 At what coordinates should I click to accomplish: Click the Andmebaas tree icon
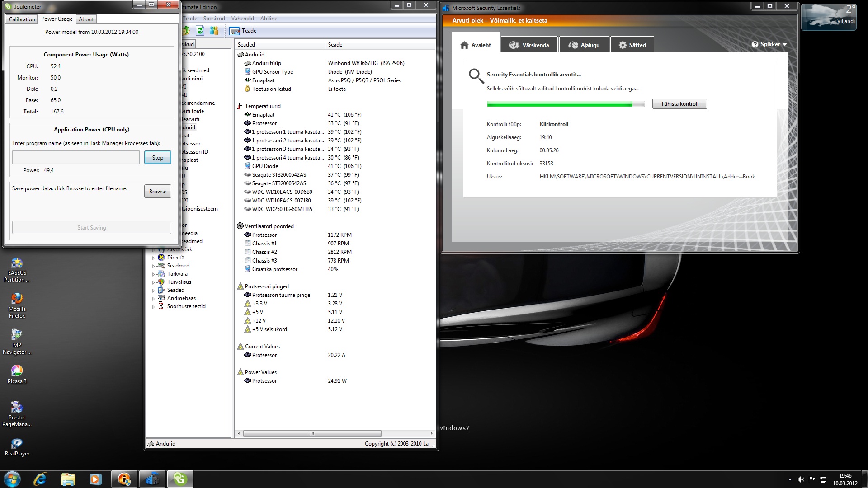[161, 298]
